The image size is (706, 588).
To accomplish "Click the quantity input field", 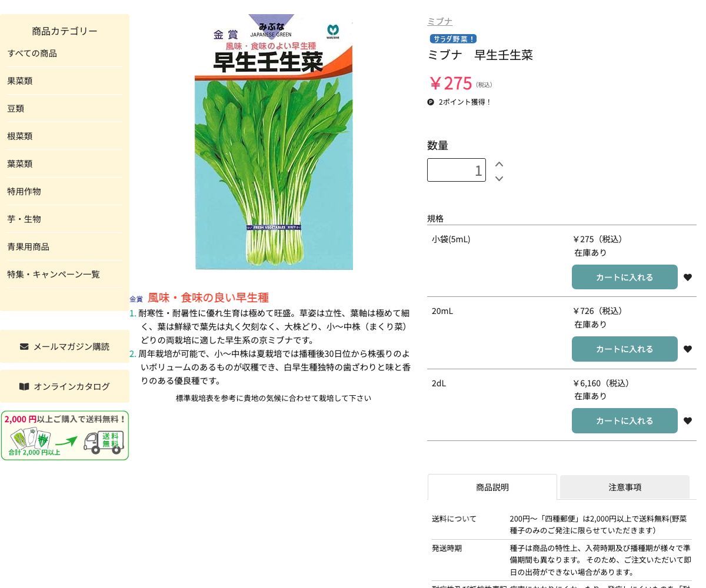I will [x=457, y=170].
